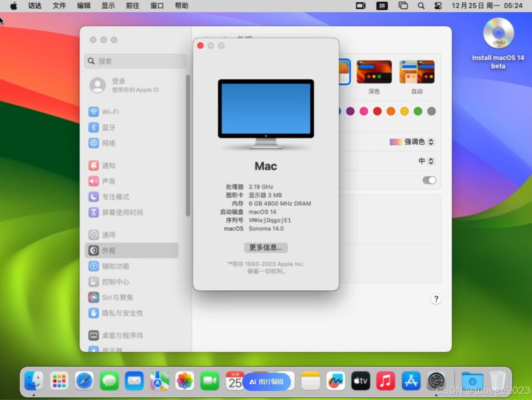The image size is (532, 400).
Task: Open Mail app in Dock
Action: pos(135,381)
